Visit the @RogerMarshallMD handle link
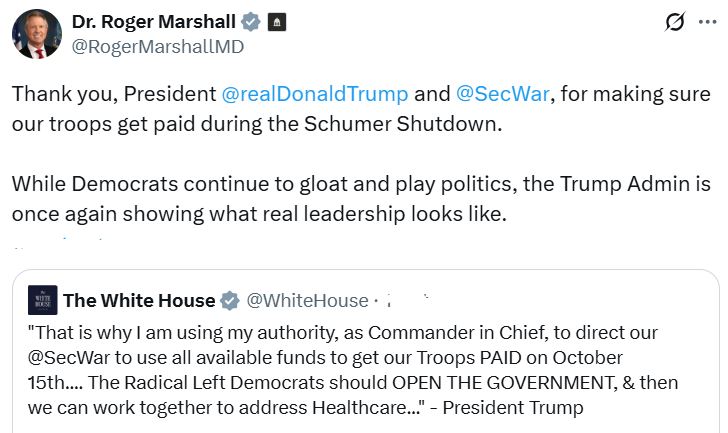This screenshot has width=728, height=433. click(158, 46)
